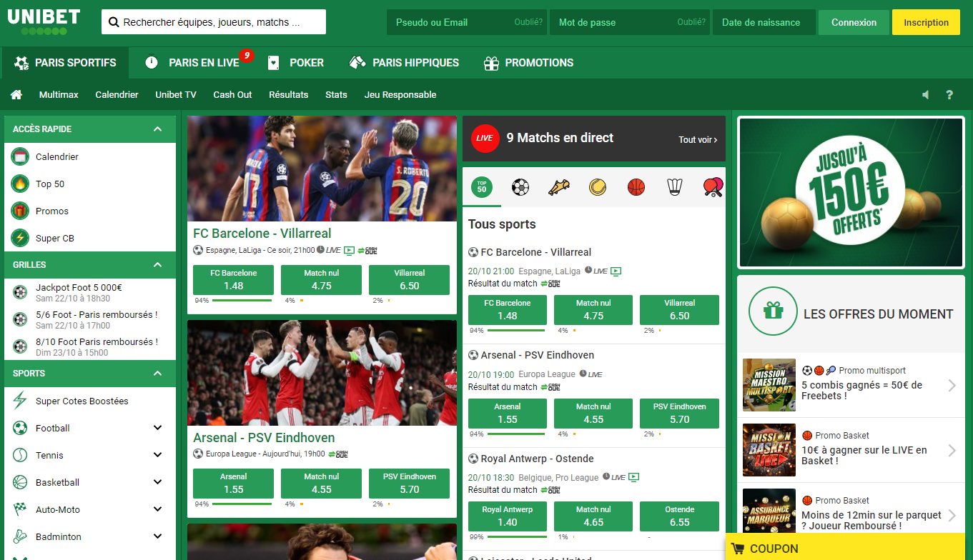
Task: Expand the Tennis sport chevron
Action: click(x=158, y=455)
